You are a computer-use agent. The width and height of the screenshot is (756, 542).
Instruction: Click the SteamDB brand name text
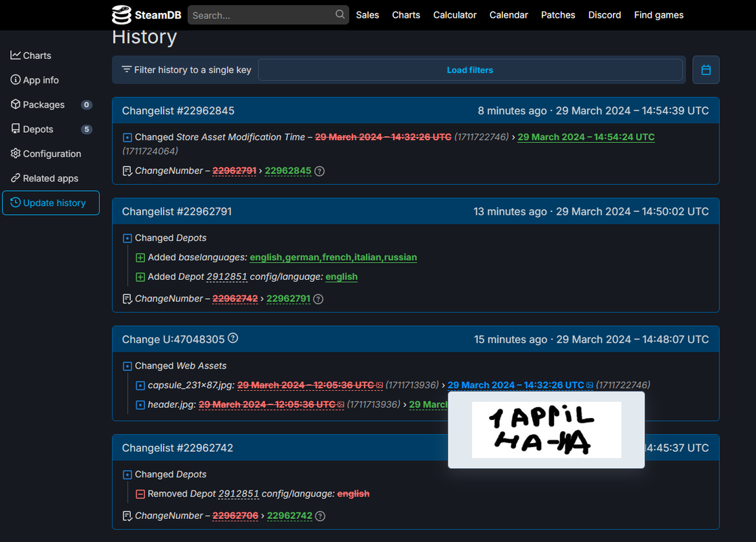[x=158, y=15]
